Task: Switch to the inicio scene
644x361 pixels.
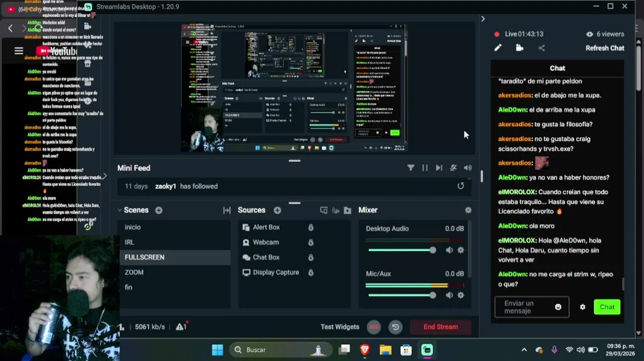Action: pyautogui.click(x=175, y=227)
